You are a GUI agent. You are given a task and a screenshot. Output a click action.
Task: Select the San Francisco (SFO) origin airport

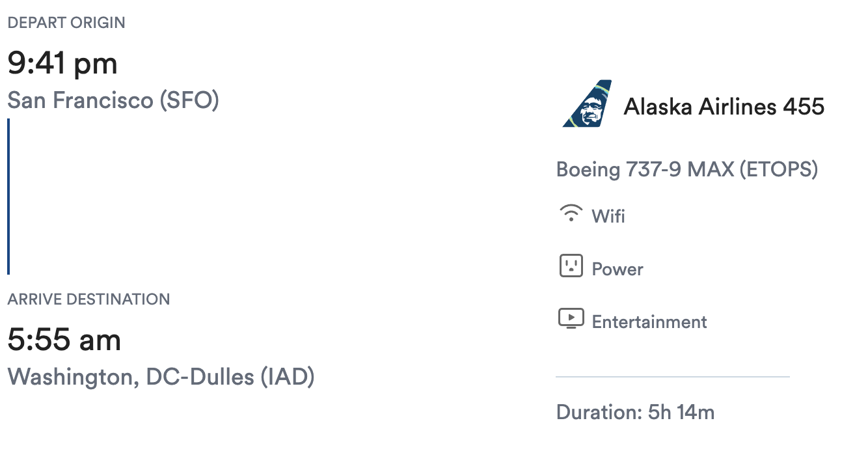coord(113,100)
